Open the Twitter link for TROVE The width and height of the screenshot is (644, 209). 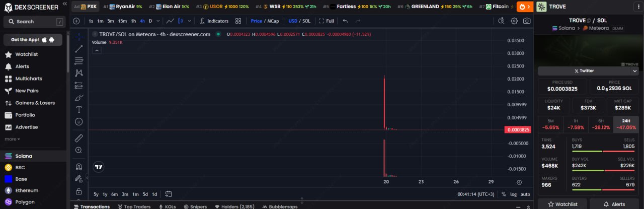[584, 71]
